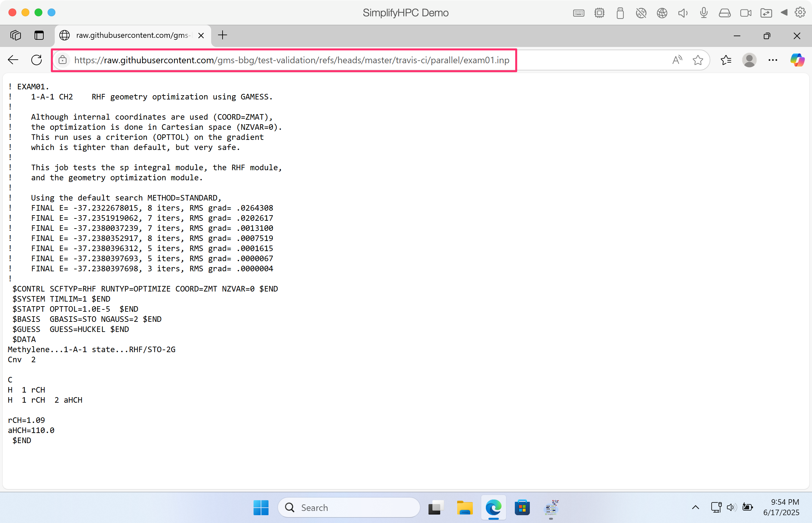Image resolution: width=812 pixels, height=523 pixels.
Task: Collapse titlebar toolbar with left triangle
Action: [x=784, y=13]
